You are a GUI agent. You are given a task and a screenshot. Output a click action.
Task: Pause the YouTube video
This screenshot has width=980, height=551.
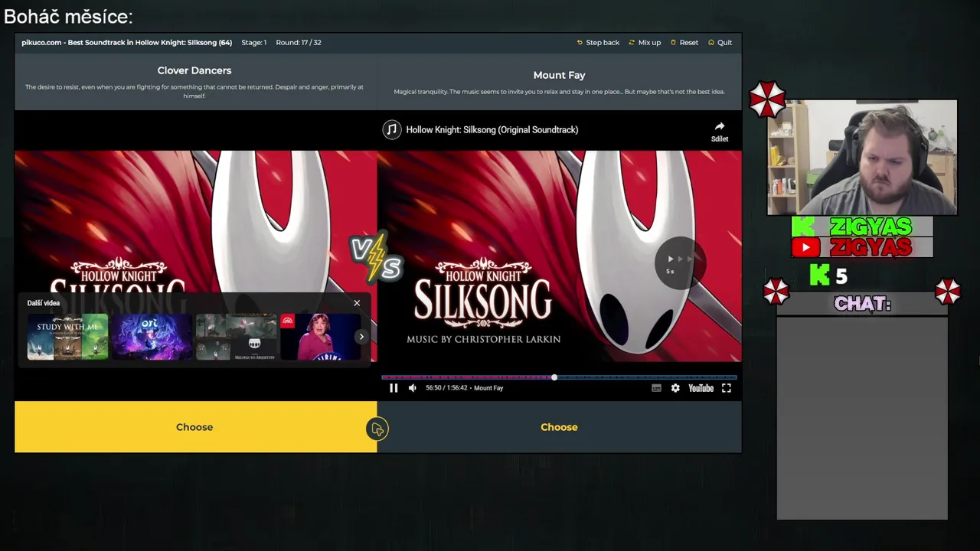(394, 388)
